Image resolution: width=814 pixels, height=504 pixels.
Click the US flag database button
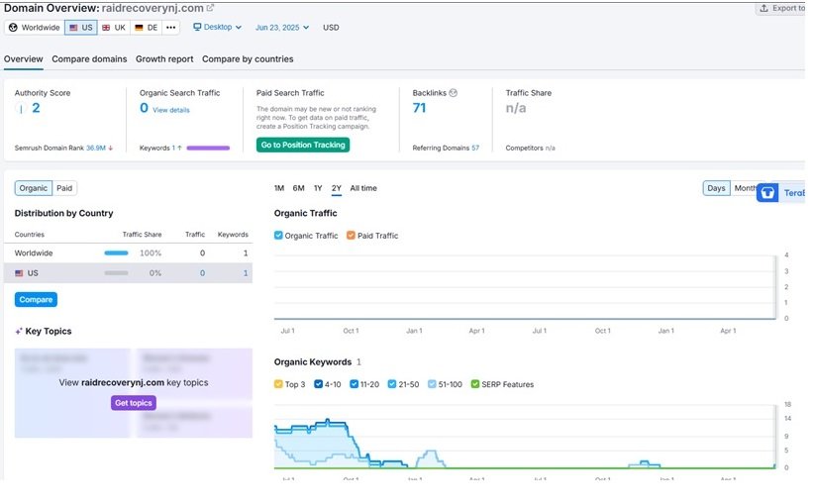(81, 28)
